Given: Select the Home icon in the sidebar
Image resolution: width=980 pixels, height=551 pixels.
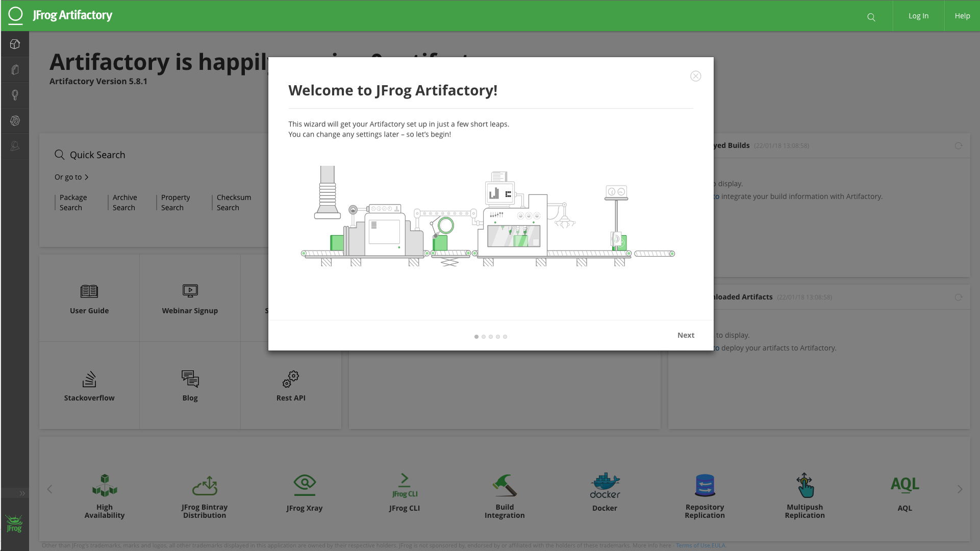Looking at the screenshot, I should (15, 44).
